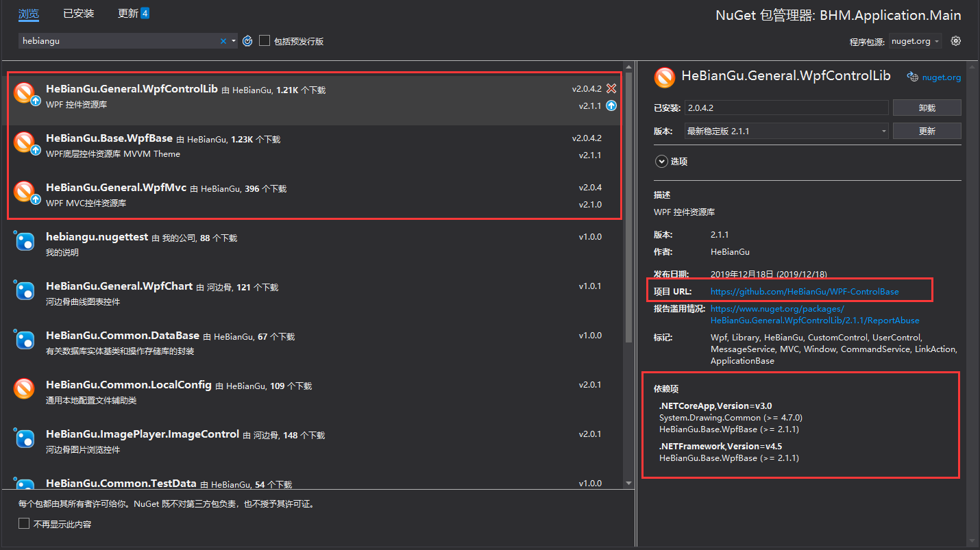Click the globe icon next to nuget.org
This screenshot has width=980, height=550.
pos(912,77)
